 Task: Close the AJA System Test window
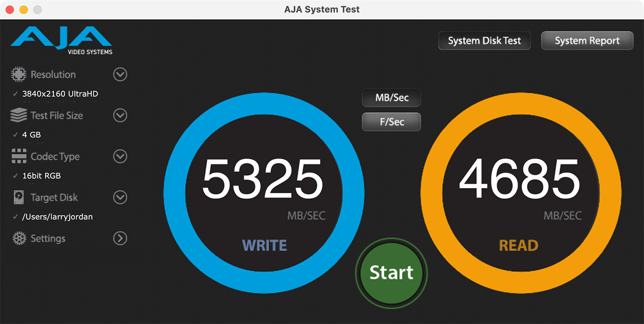[10, 9]
